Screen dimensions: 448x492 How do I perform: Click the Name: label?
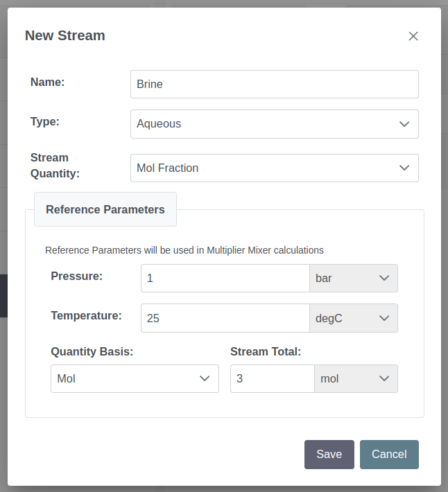click(x=47, y=82)
